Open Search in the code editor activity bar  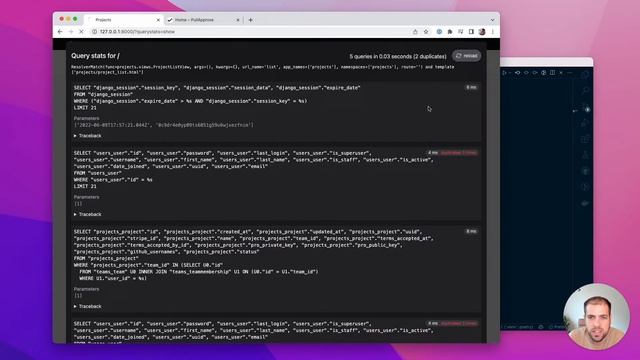585,90
